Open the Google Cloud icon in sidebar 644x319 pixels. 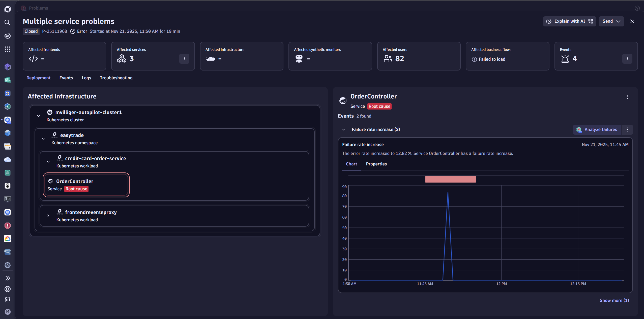[8, 239]
